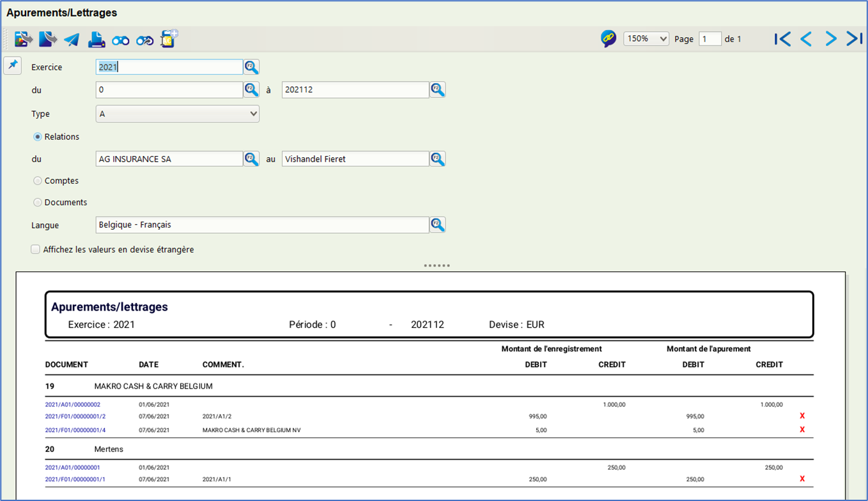Select the Comptes radio button
This screenshot has width=868, height=501.
tap(38, 181)
